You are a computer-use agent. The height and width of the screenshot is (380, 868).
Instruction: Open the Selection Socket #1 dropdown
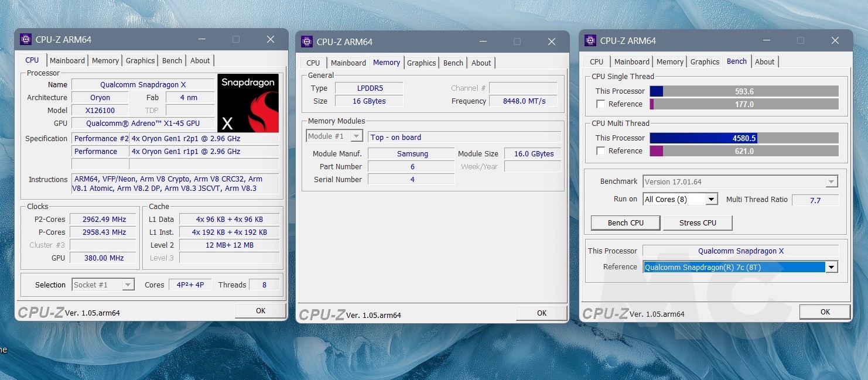click(103, 285)
